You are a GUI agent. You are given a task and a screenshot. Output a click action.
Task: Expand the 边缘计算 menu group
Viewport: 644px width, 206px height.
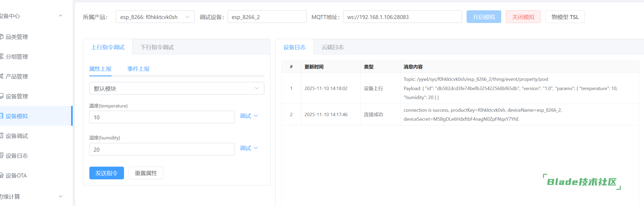coord(61,196)
